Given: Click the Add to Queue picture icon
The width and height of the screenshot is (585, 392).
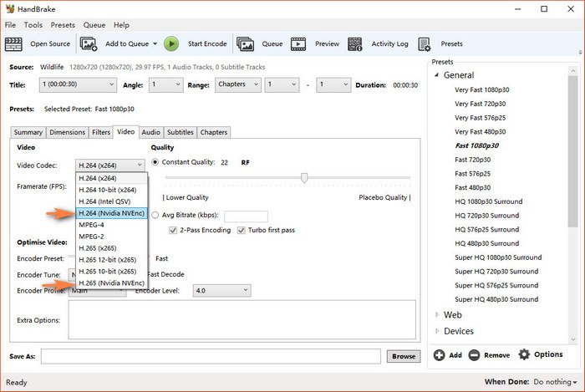Looking at the screenshot, I should pos(89,44).
